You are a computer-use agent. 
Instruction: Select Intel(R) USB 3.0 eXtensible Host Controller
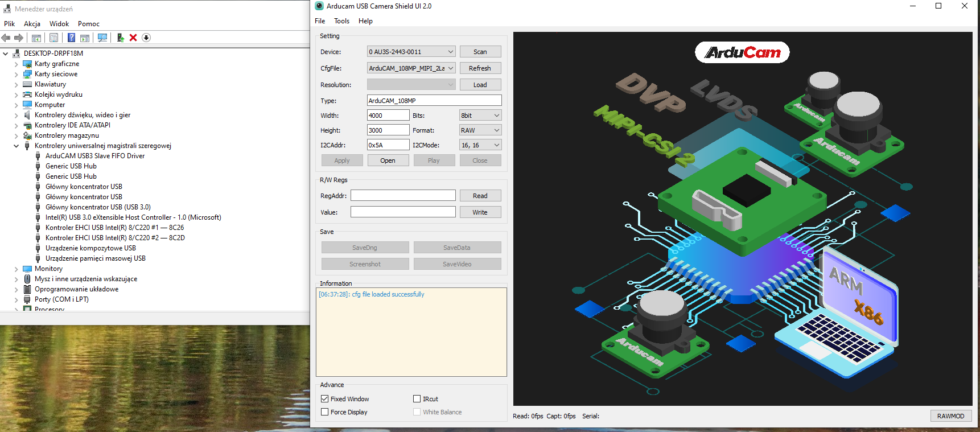point(133,217)
